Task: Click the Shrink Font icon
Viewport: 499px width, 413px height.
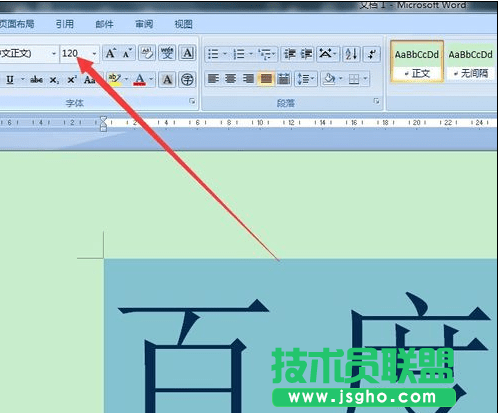Action: (127, 53)
